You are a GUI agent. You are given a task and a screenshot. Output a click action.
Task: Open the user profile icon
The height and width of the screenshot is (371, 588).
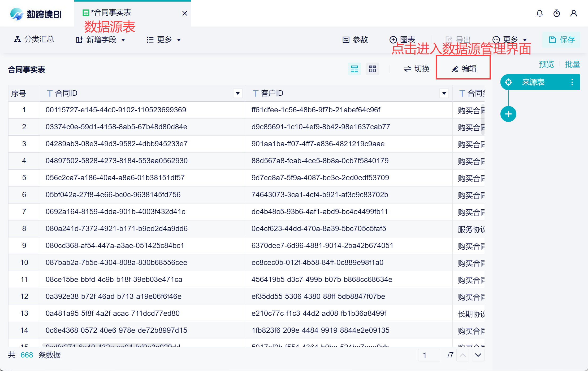point(573,13)
